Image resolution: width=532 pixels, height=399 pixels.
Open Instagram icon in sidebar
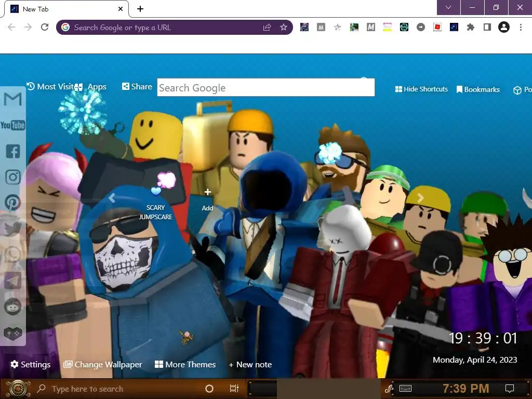click(13, 177)
